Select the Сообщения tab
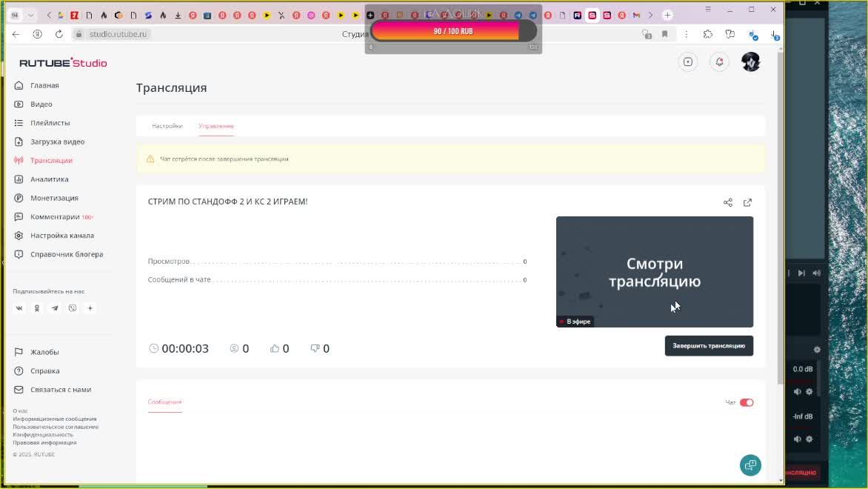This screenshot has height=489, width=868. tap(164, 402)
